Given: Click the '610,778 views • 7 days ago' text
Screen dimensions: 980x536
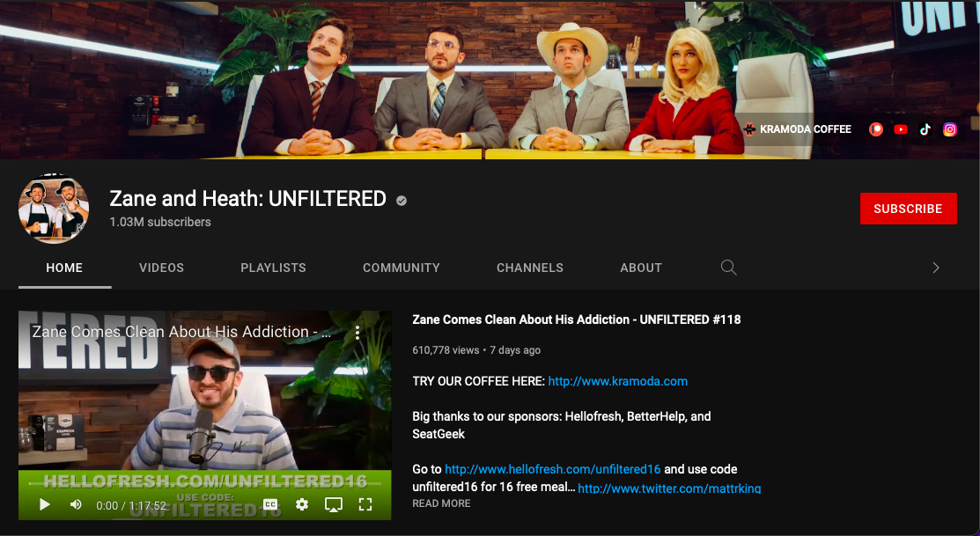Looking at the screenshot, I should pyautogui.click(x=476, y=349).
